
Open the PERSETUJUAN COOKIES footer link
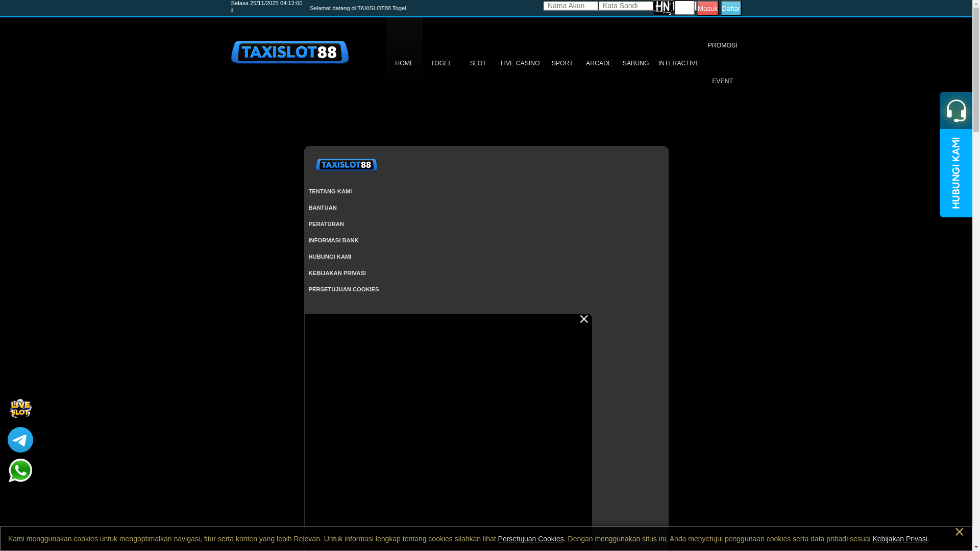pyautogui.click(x=344, y=289)
